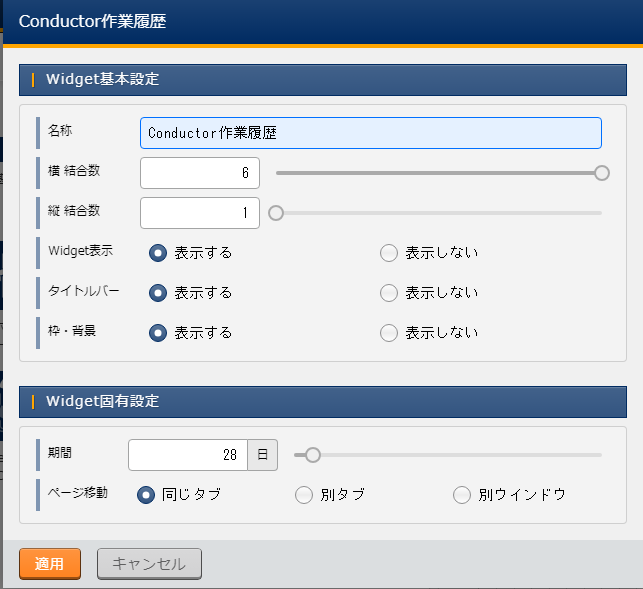Enable 表示する for 枠・背景
Image resolution: width=643 pixels, height=589 pixels.
click(x=158, y=333)
